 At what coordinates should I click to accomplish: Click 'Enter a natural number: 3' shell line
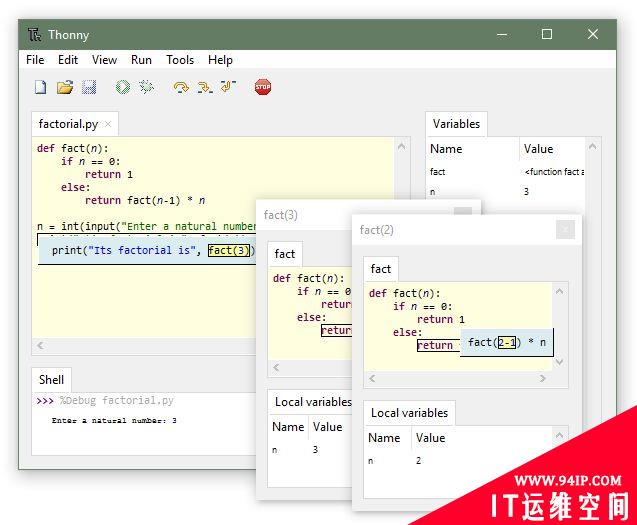114,421
